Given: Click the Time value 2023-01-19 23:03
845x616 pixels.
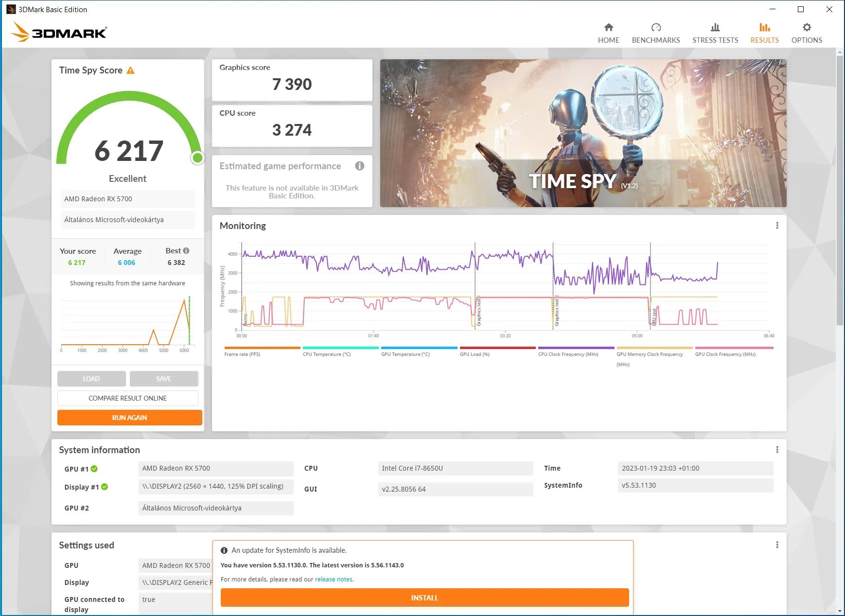Looking at the screenshot, I should [x=695, y=468].
